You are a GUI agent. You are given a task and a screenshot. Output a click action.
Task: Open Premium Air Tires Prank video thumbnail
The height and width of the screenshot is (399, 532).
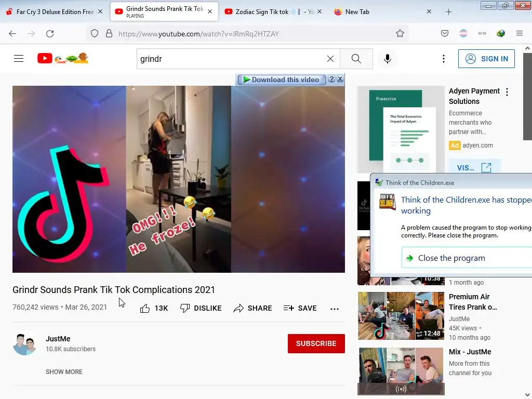(401, 315)
